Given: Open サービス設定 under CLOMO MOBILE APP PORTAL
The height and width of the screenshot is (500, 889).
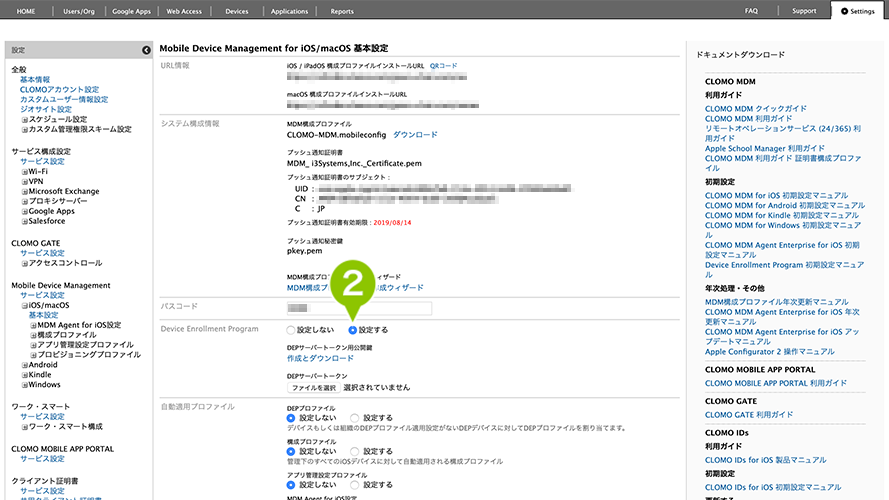Looking at the screenshot, I should tap(43, 459).
